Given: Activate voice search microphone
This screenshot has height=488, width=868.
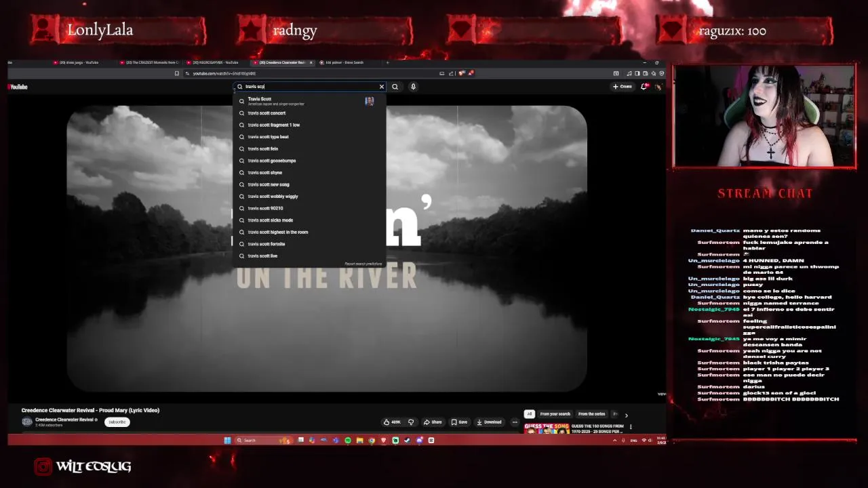Looking at the screenshot, I should click(413, 87).
